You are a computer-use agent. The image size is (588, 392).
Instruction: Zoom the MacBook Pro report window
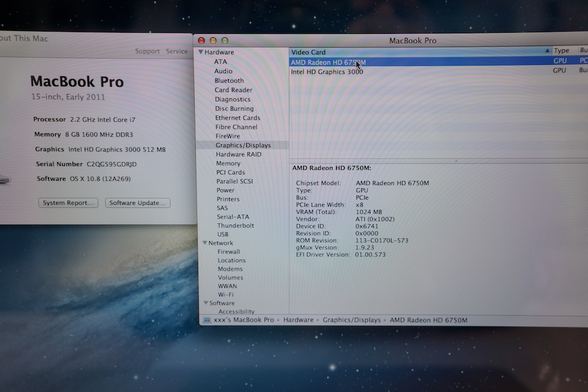tap(225, 41)
